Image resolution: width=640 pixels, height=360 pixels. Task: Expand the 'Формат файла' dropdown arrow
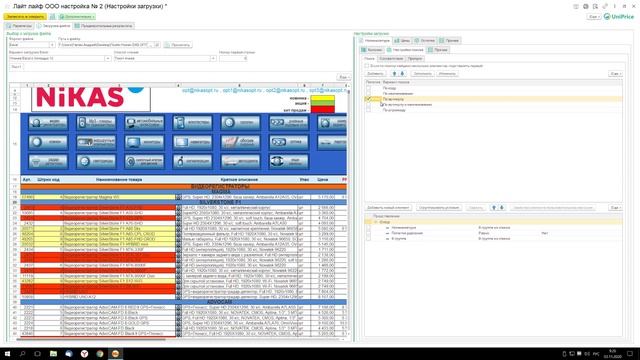tap(52, 45)
